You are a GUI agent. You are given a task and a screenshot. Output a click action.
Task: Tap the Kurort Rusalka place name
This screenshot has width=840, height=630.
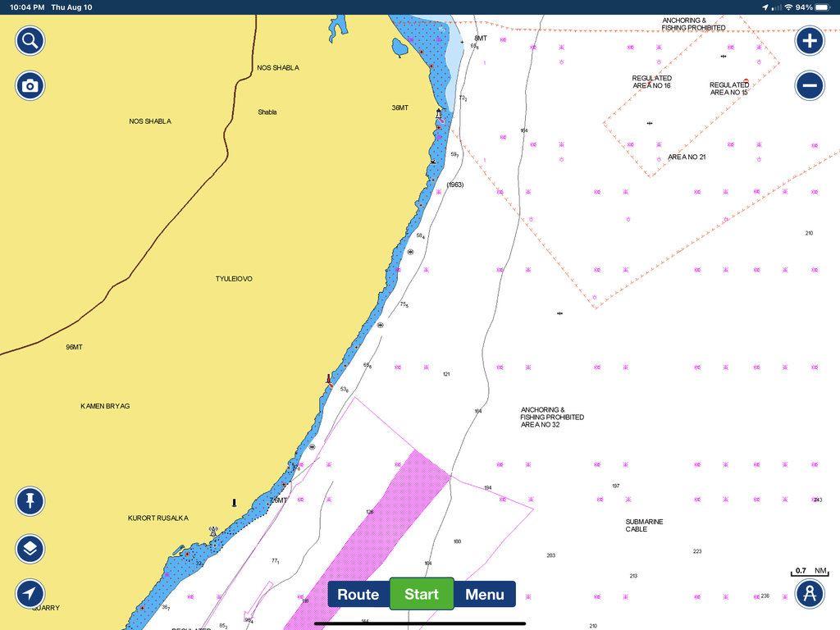pos(158,518)
